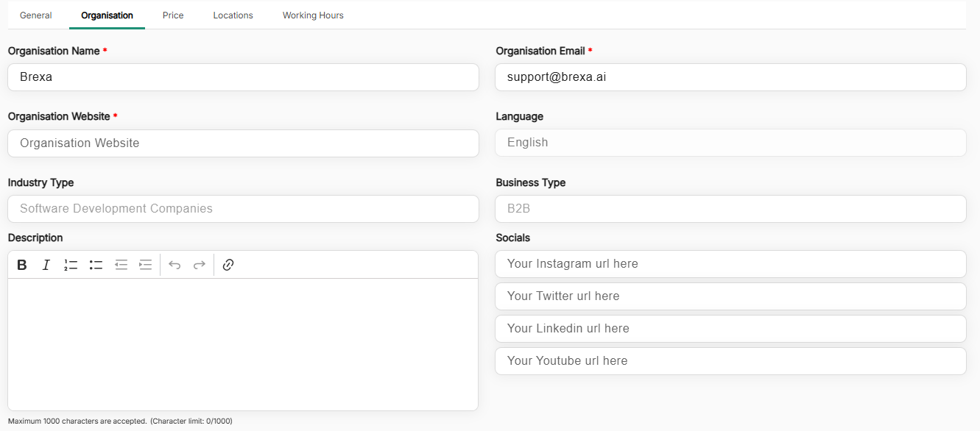Focus the Instagram url field
This screenshot has width=980, height=431.
click(730, 264)
